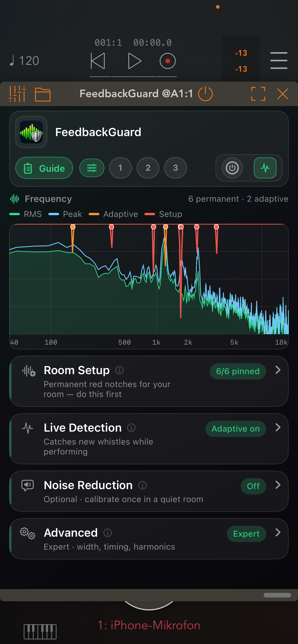The height and width of the screenshot is (644, 298).
Task: Select the red setup notch marker near 350 Hz
Action: click(111, 227)
